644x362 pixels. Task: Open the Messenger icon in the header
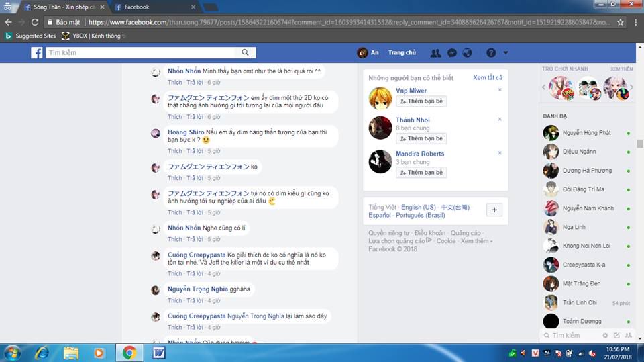452,53
